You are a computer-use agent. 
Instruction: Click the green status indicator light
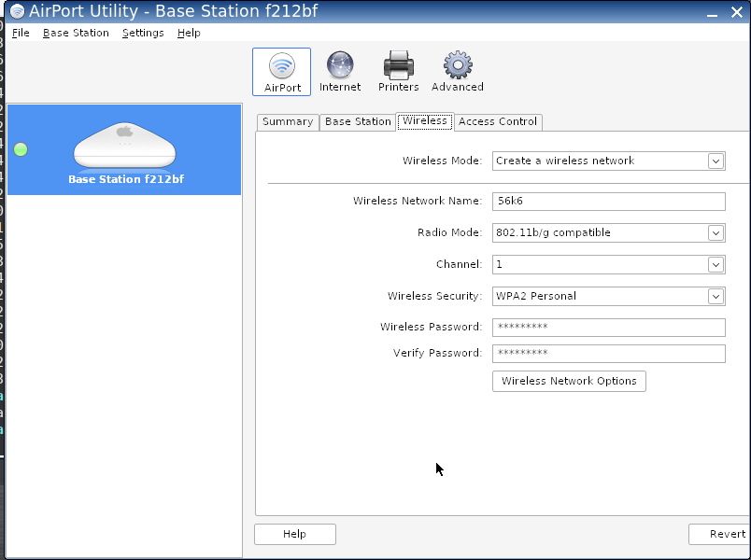tap(21, 149)
